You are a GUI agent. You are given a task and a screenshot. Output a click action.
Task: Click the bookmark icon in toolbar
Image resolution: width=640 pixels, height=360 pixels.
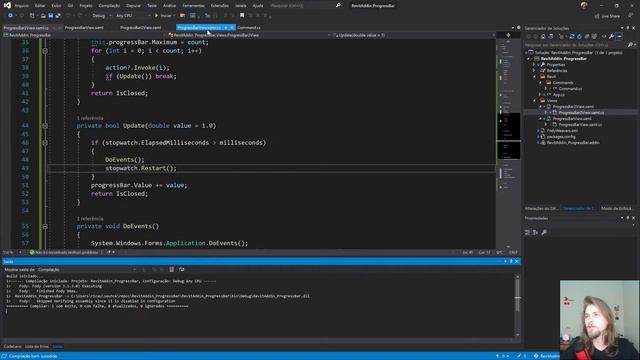click(x=242, y=16)
